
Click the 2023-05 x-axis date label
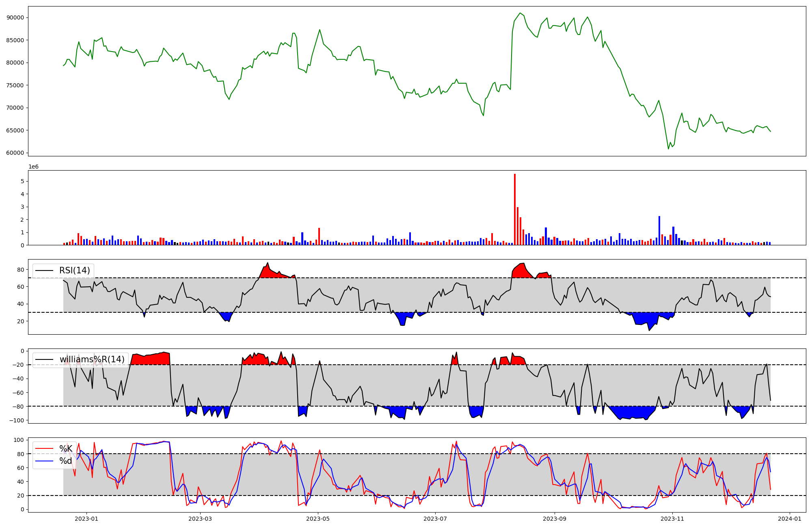click(318, 519)
